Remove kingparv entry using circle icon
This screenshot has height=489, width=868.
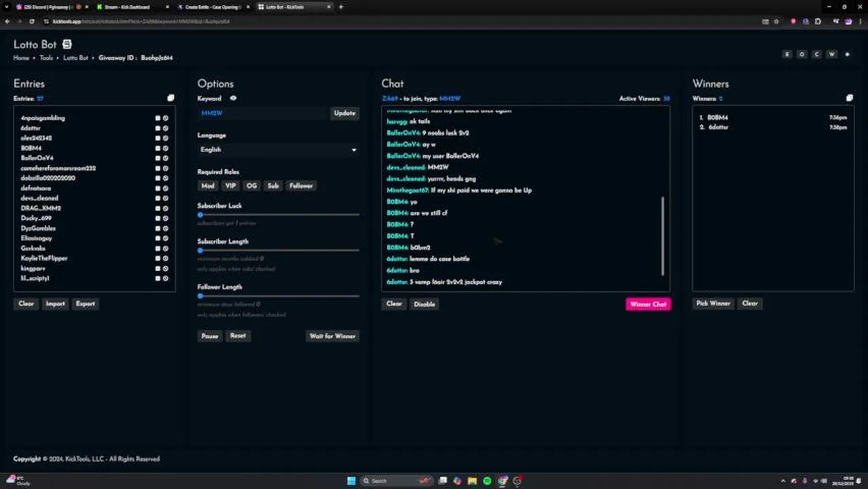tap(165, 268)
